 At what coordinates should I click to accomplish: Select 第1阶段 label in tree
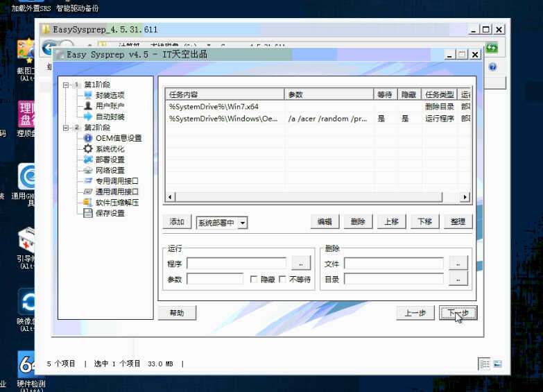(97, 85)
